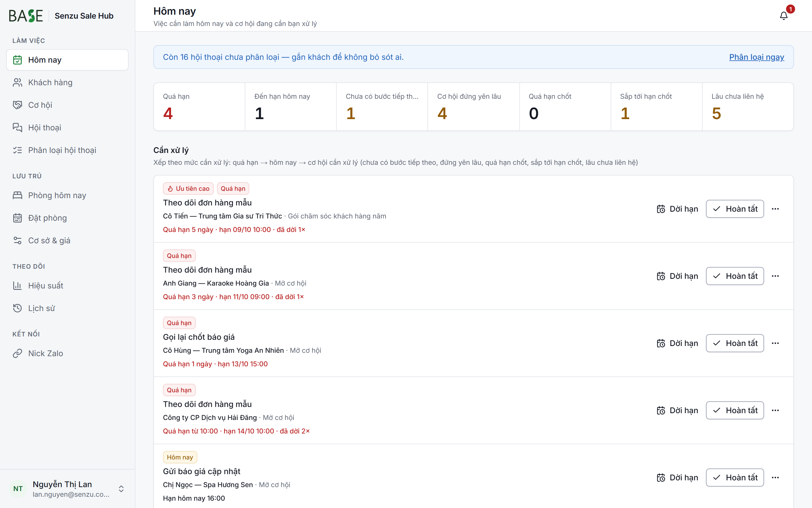Click the Hội thoại chat bubbles icon
Image resolution: width=812 pixels, height=508 pixels.
click(x=17, y=127)
